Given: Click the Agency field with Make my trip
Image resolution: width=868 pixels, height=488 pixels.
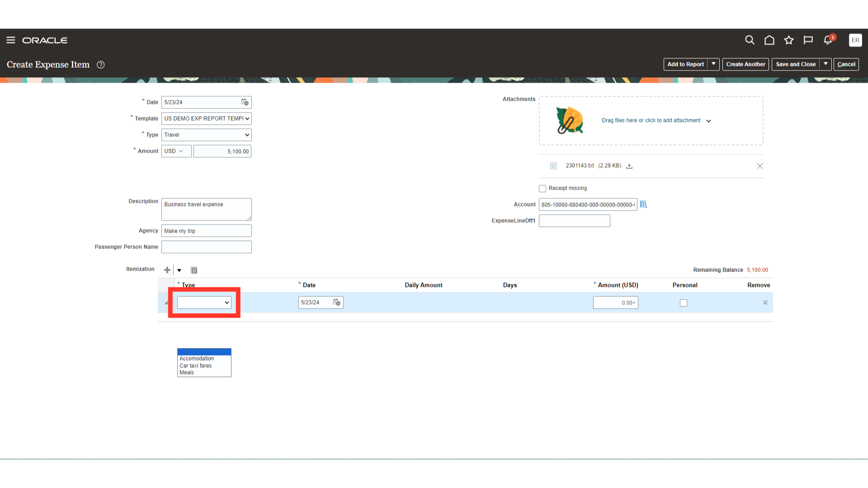Looking at the screenshot, I should [x=207, y=231].
